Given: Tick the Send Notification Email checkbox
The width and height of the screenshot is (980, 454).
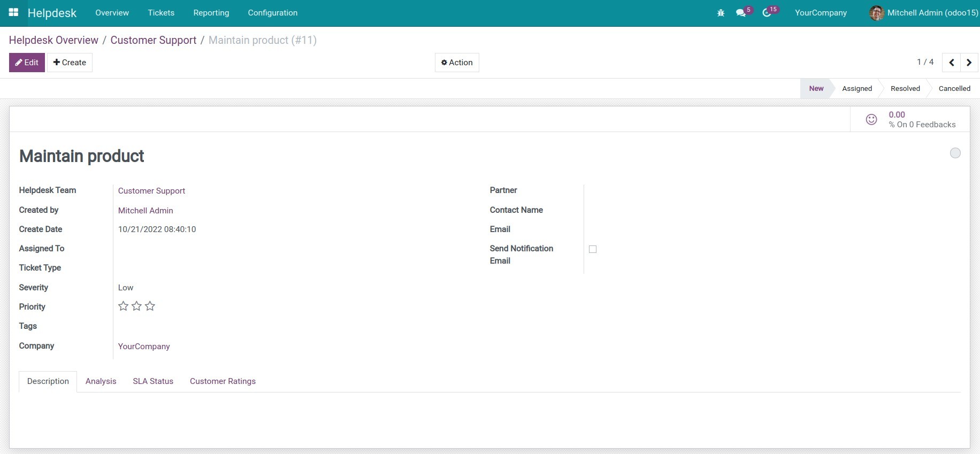Looking at the screenshot, I should pos(593,249).
